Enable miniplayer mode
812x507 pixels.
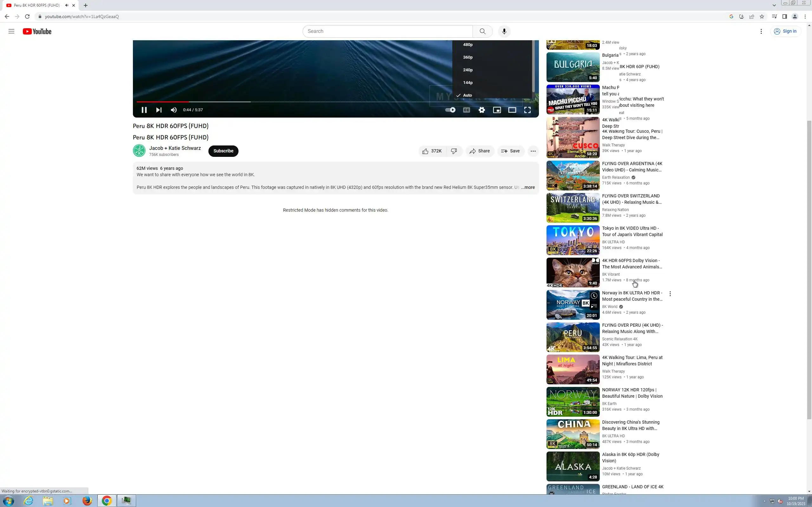[x=497, y=110]
